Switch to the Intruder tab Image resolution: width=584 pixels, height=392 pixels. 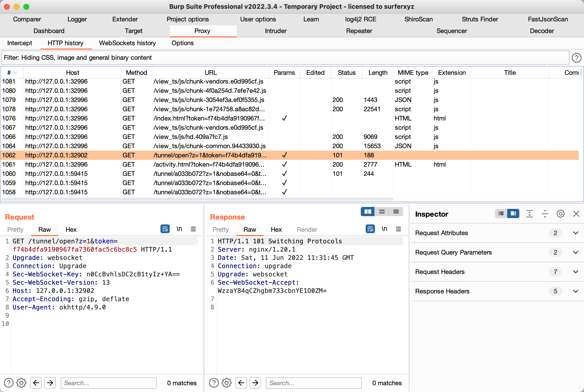click(x=275, y=31)
